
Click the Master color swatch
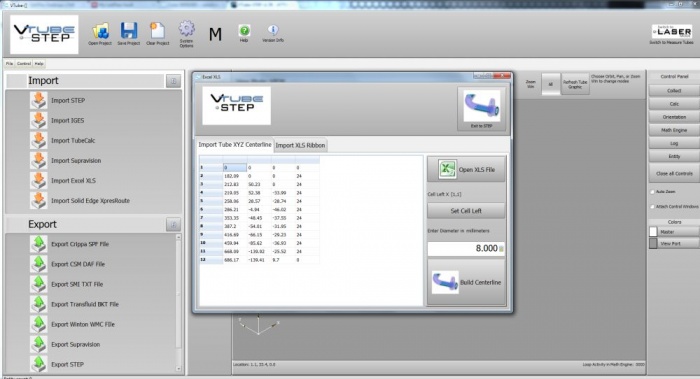pyautogui.click(x=653, y=232)
